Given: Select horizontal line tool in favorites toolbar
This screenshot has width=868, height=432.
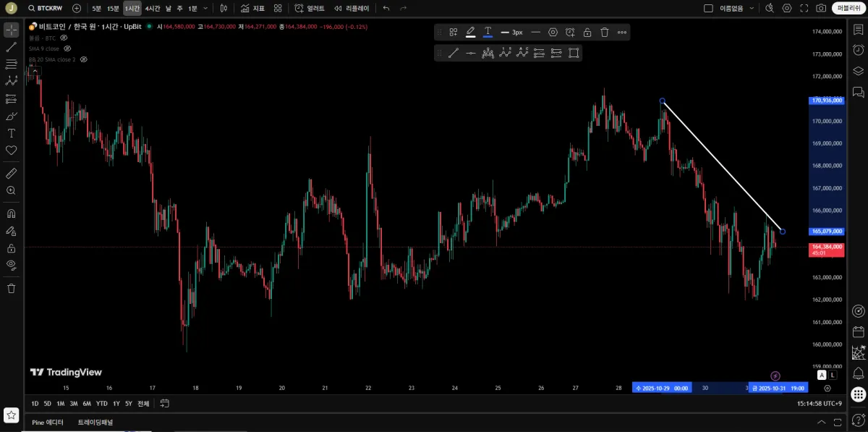Looking at the screenshot, I should pos(471,53).
